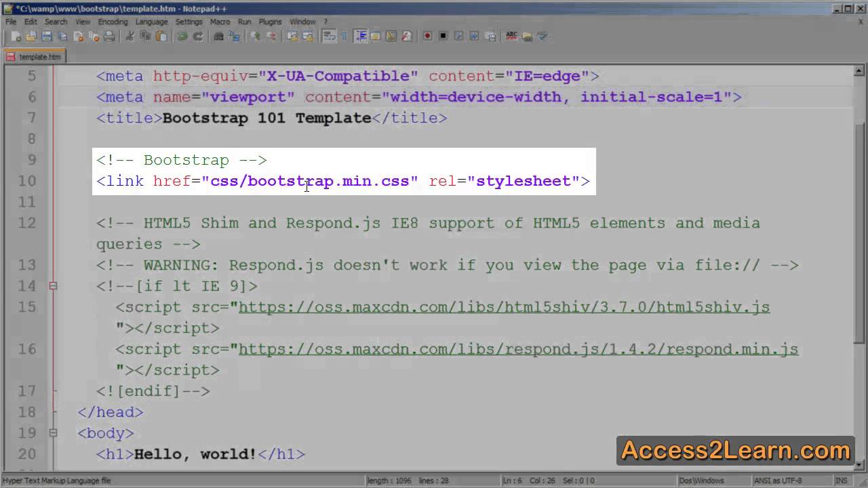Create a new document with New icon

tap(16, 36)
